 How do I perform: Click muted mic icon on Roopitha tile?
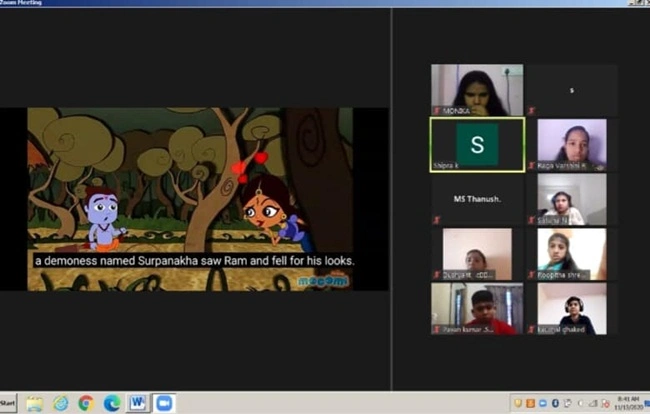(531, 275)
